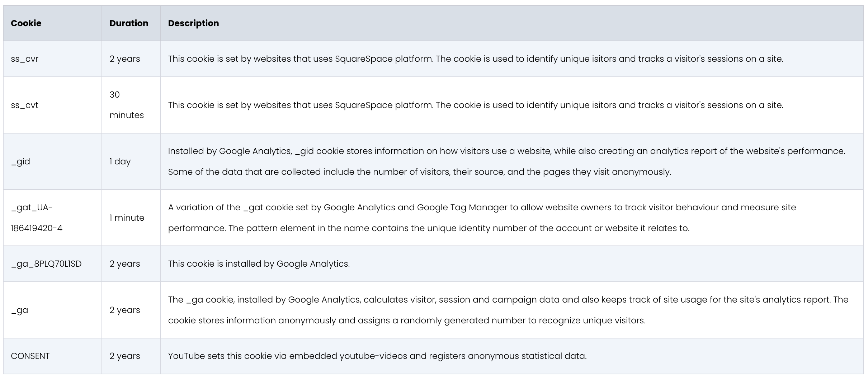Click the Cookie column header
868x379 pixels.
point(26,23)
